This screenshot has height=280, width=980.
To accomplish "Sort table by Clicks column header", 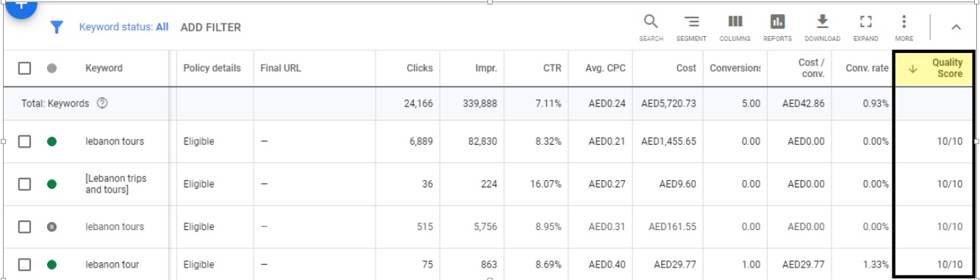I will coord(419,68).
